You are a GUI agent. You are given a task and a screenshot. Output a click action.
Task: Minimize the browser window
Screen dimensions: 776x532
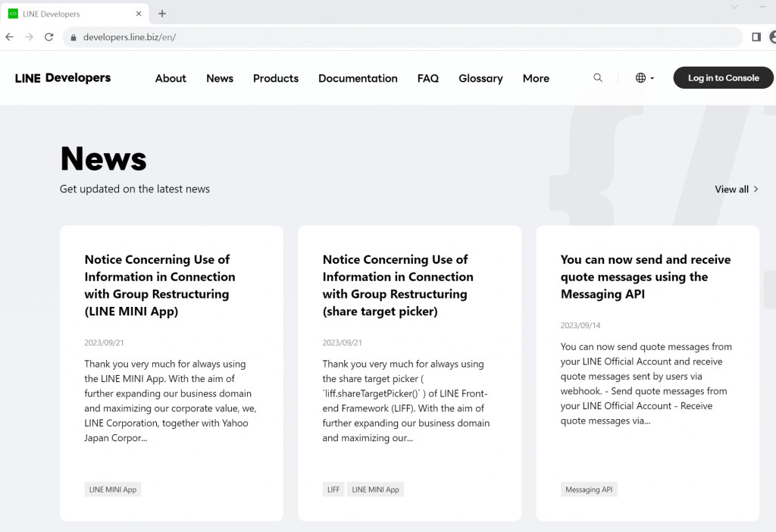(x=762, y=7)
